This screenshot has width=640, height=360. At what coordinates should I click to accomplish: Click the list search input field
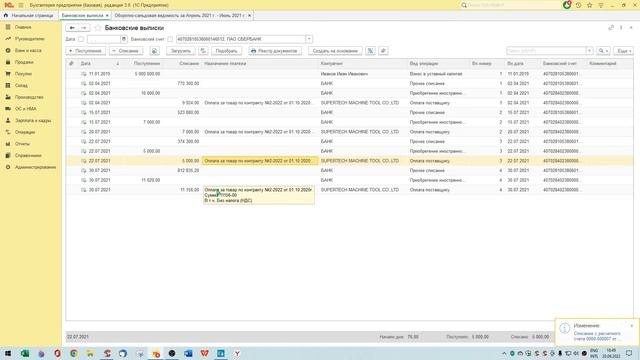(547, 51)
